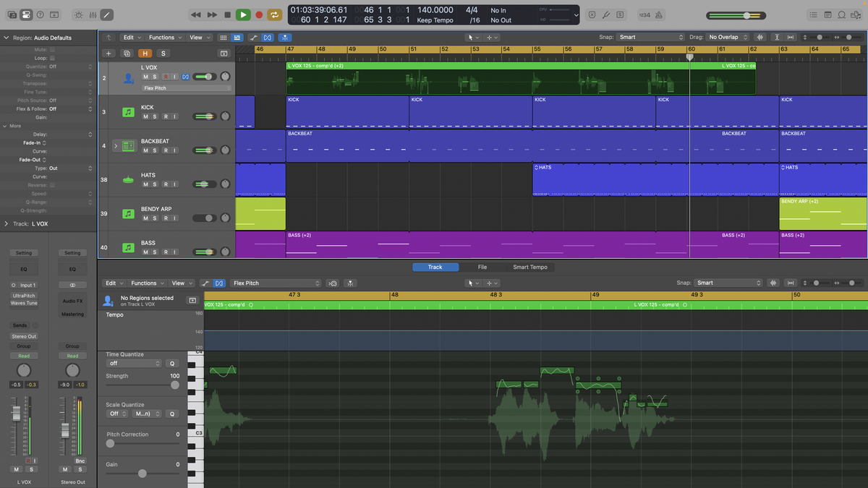868x488 pixels.
Task: Start playback with the green Play button
Action: point(243,14)
